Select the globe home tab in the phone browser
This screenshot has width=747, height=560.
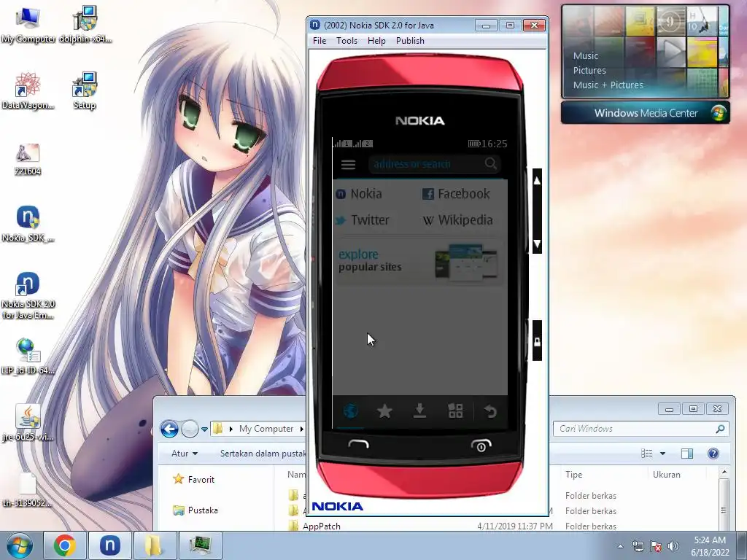tap(351, 411)
